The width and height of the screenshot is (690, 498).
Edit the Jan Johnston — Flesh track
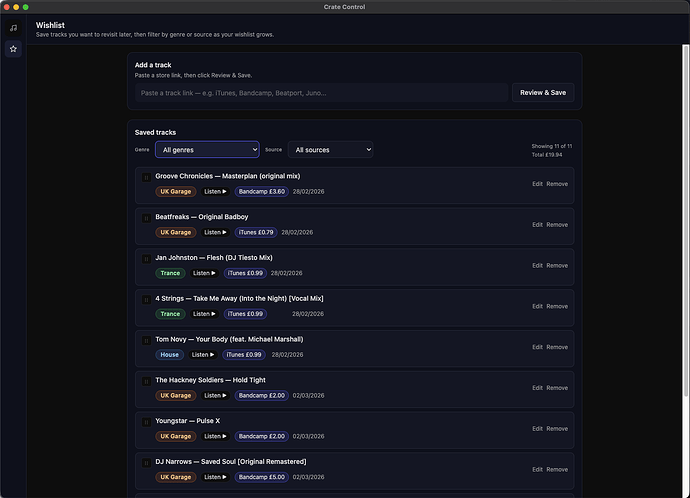[x=537, y=266]
